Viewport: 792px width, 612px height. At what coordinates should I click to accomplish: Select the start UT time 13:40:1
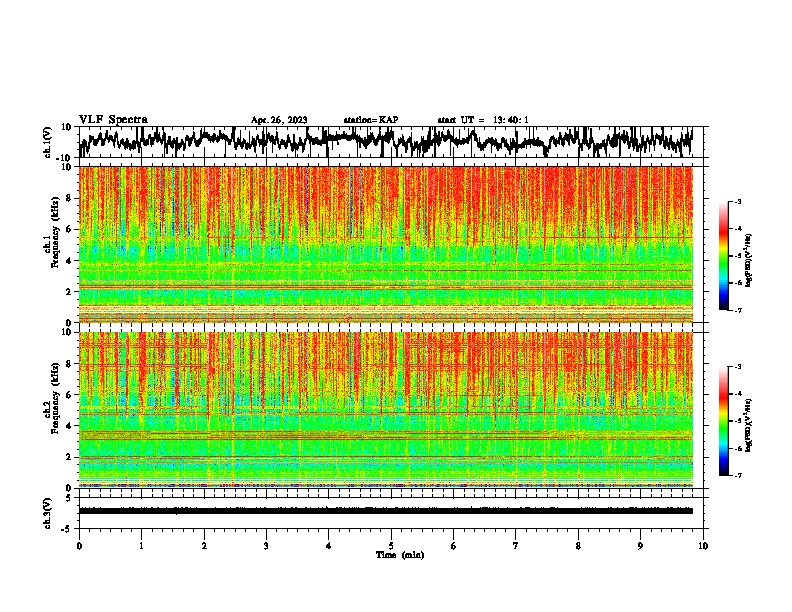point(511,120)
